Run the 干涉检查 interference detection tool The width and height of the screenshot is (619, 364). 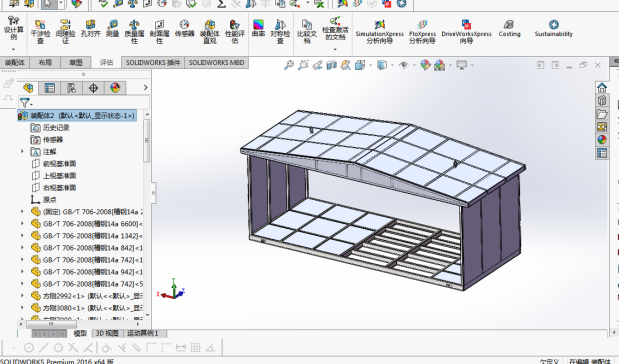[x=40, y=32]
